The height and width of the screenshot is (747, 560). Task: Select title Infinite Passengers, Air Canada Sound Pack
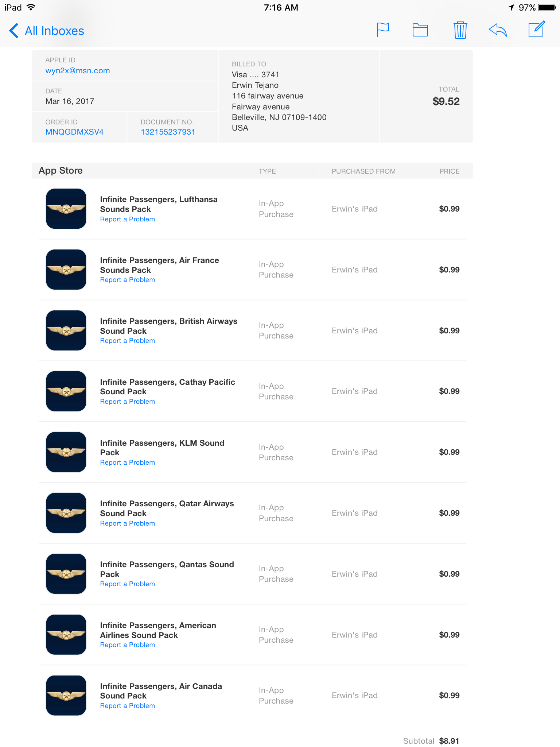161,691
